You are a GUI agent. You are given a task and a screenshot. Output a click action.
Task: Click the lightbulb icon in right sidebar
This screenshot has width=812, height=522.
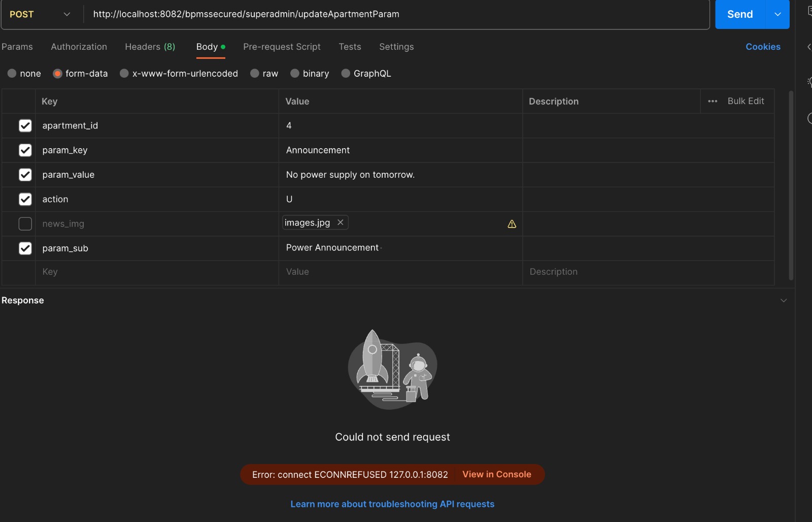click(809, 82)
